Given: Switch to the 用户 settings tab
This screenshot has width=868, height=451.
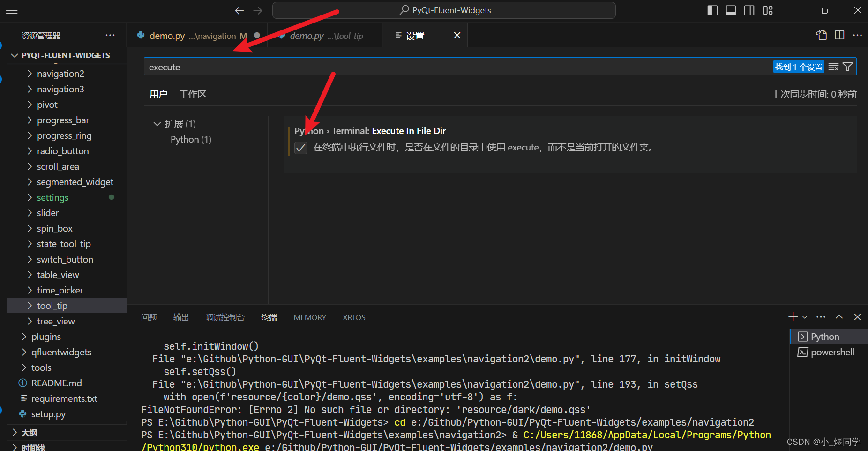Looking at the screenshot, I should 158,94.
